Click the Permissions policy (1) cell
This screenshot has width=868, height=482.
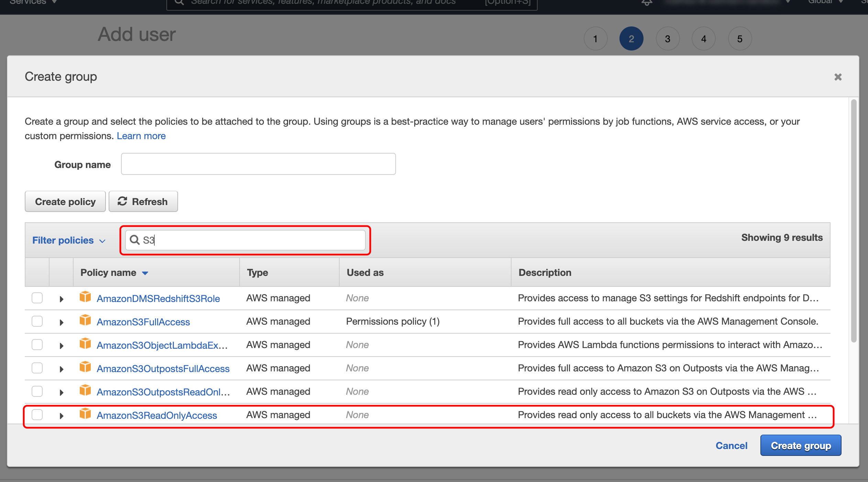pyautogui.click(x=393, y=321)
